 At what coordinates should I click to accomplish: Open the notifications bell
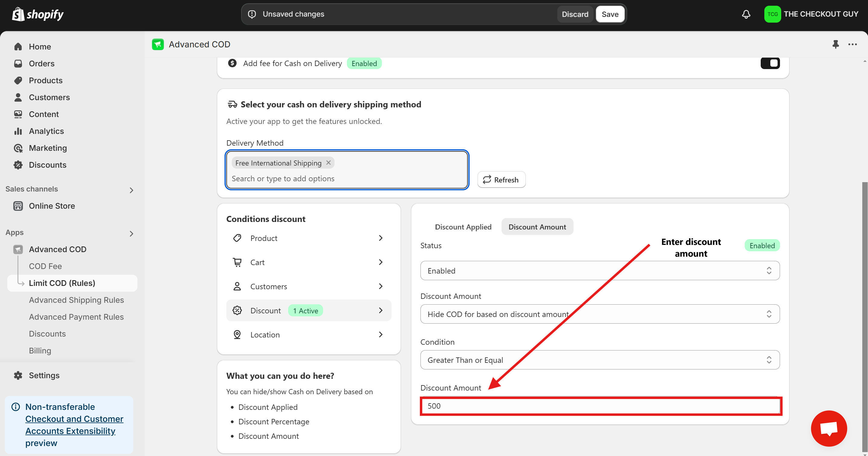tap(746, 14)
